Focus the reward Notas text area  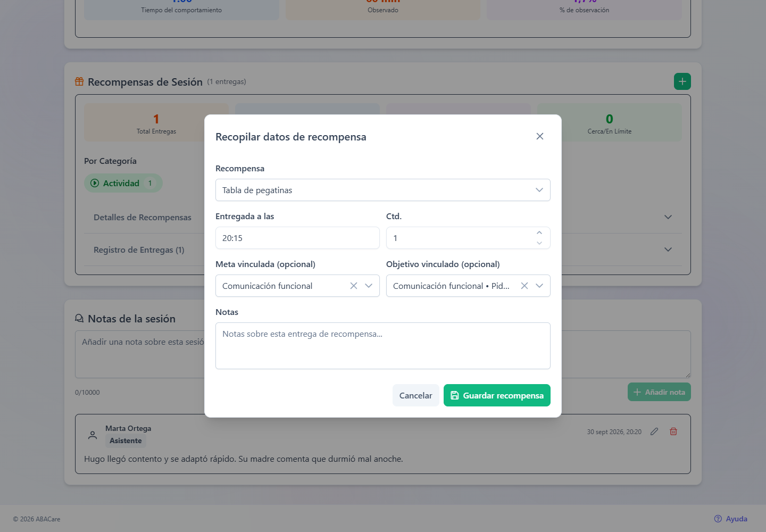tap(383, 346)
